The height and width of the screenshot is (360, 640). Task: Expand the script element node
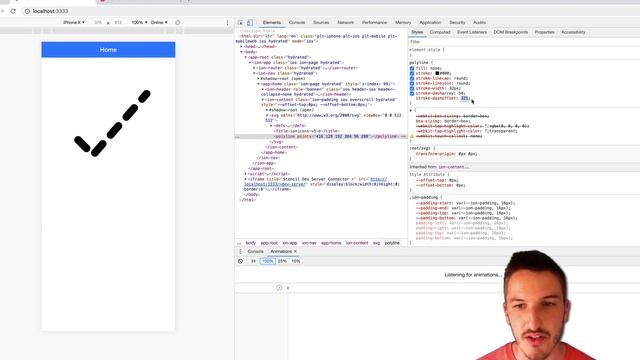(246, 173)
